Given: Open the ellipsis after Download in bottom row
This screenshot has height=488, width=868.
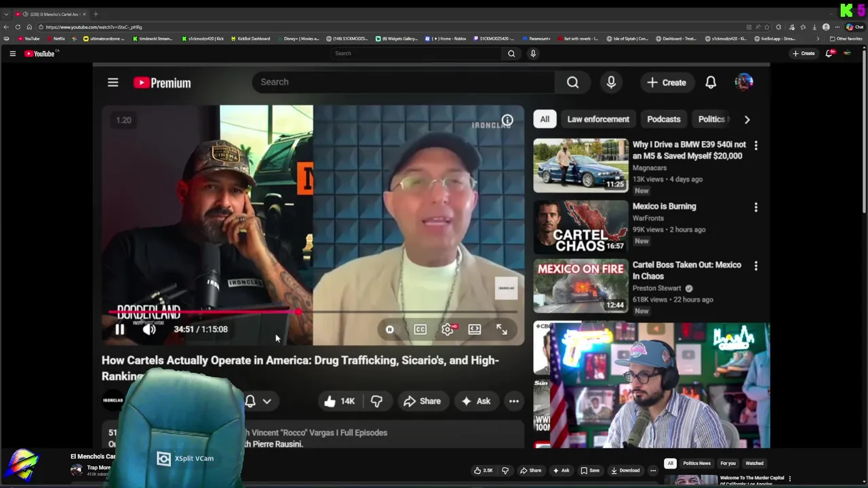Looking at the screenshot, I should [653, 470].
